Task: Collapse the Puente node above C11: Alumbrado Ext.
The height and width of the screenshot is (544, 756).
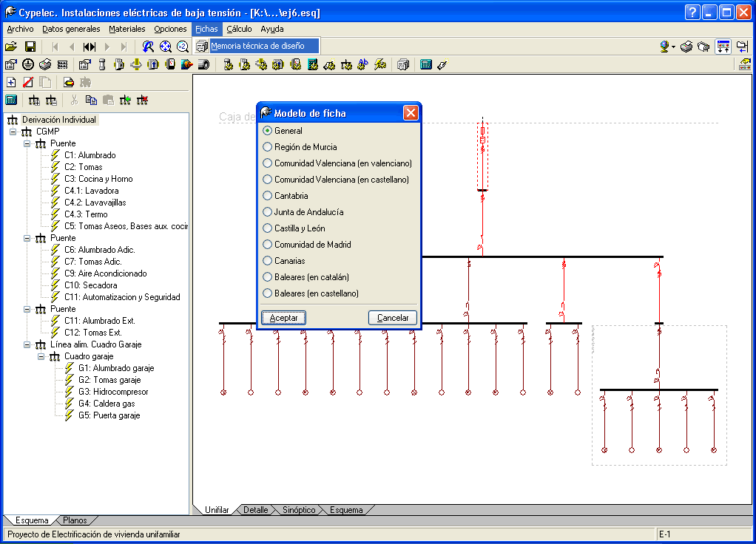Action: [x=27, y=309]
